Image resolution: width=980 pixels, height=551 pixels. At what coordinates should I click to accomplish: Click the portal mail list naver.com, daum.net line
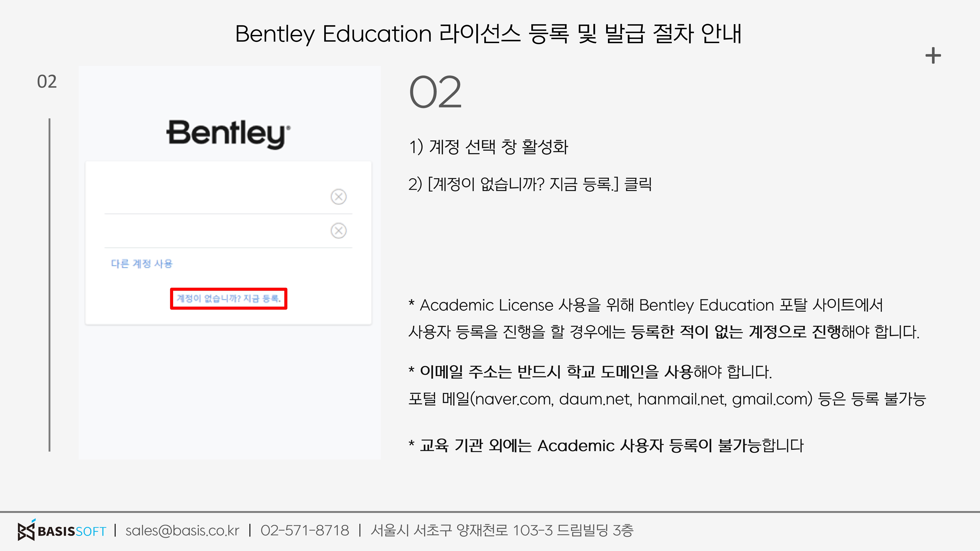pos(667,399)
